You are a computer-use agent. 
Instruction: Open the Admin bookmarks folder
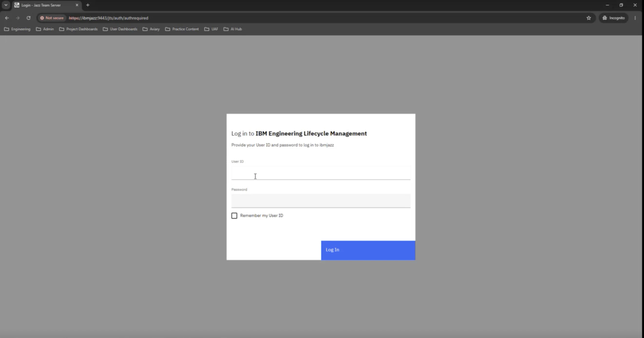tap(45, 29)
